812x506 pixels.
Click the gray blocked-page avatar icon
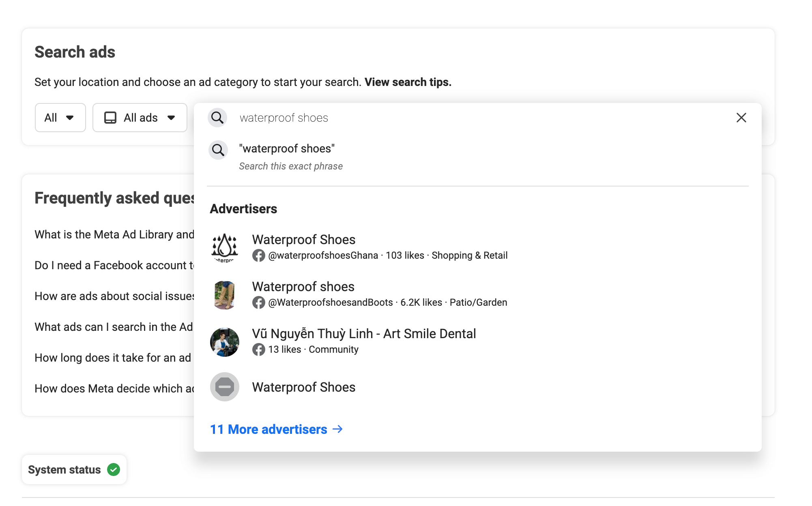click(225, 387)
